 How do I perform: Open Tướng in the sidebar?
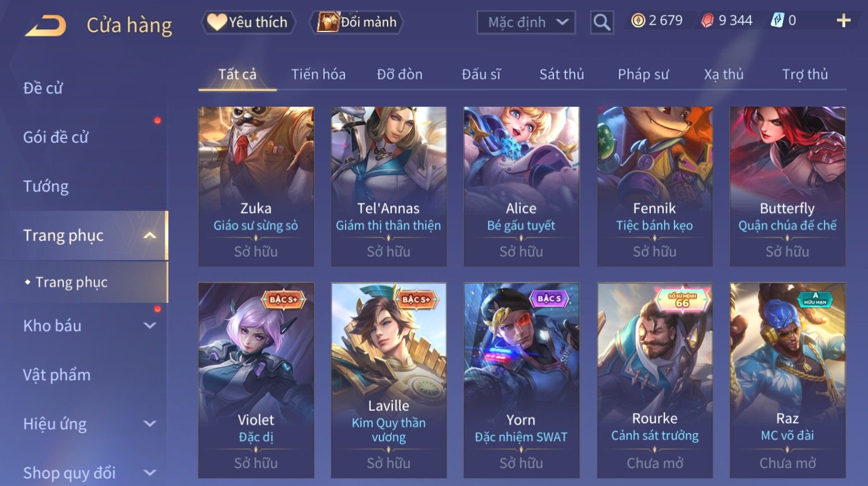click(x=46, y=186)
